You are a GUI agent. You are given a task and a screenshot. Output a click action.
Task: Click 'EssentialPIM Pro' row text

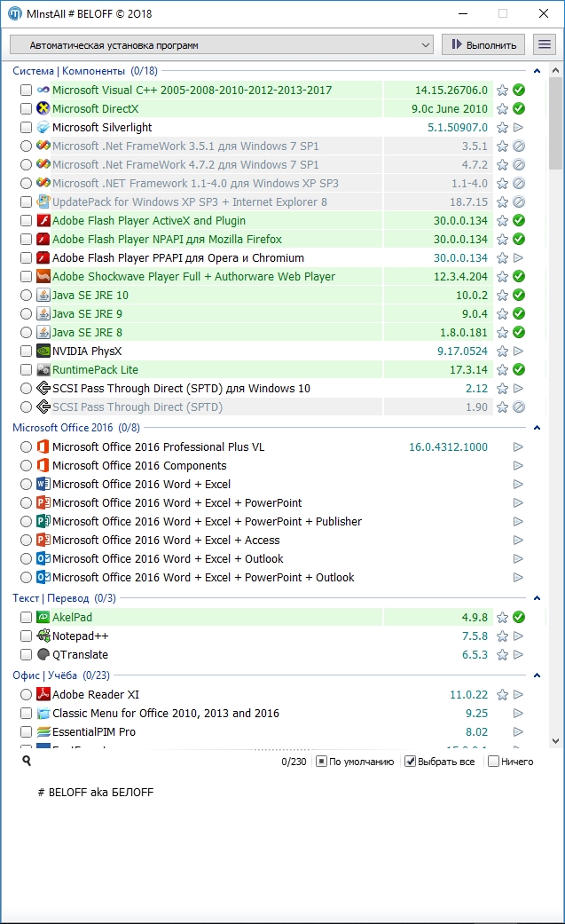94,732
